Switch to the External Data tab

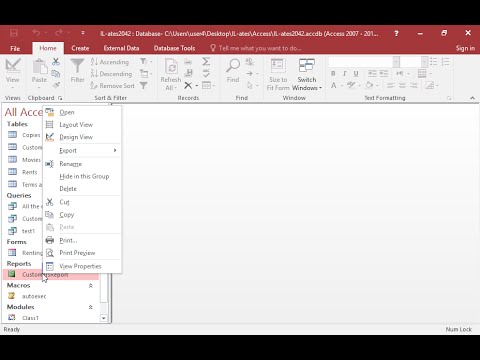(121, 48)
